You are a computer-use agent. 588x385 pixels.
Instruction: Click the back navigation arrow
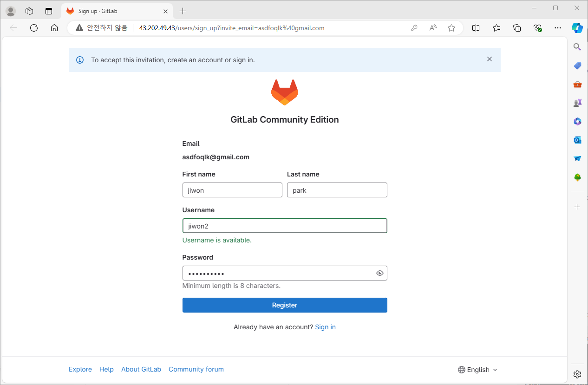click(13, 28)
